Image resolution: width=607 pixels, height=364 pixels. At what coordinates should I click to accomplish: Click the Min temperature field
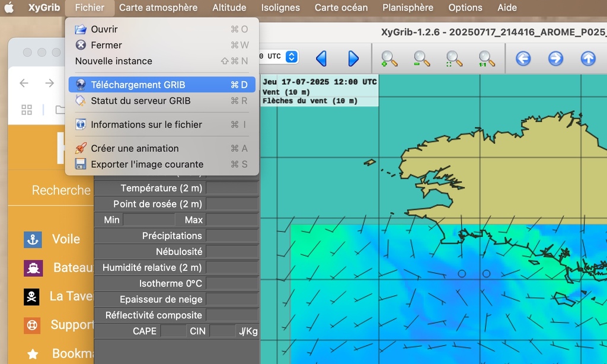pyautogui.click(x=149, y=220)
